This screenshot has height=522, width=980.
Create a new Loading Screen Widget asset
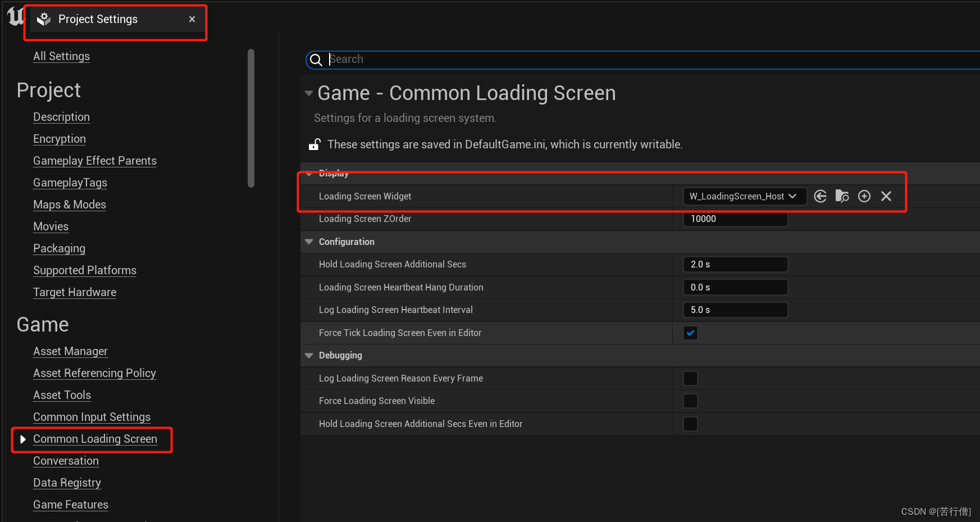click(x=864, y=196)
